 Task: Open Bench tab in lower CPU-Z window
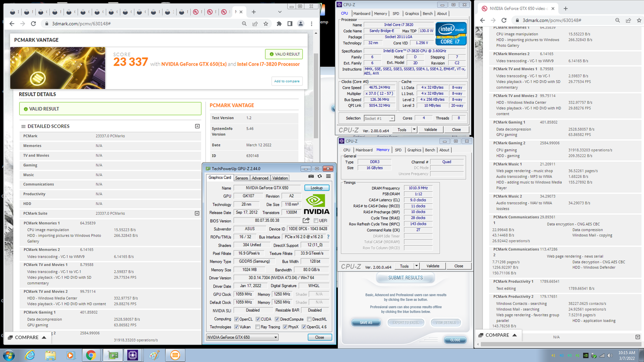(x=430, y=150)
